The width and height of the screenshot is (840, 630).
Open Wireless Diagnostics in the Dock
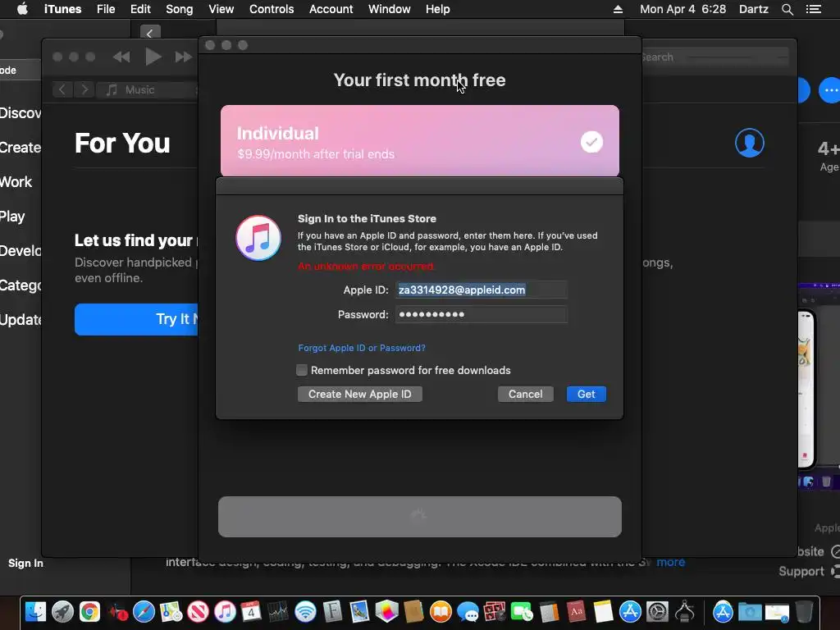(x=305, y=612)
